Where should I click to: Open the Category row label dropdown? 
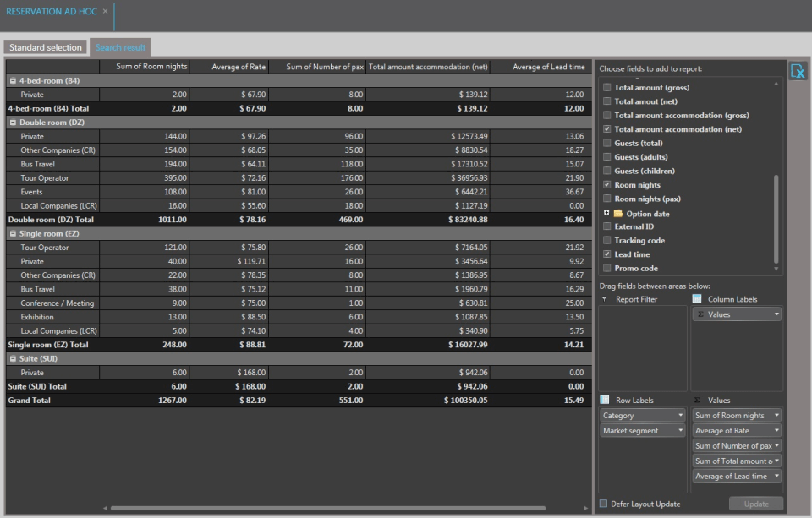coord(680,416)
